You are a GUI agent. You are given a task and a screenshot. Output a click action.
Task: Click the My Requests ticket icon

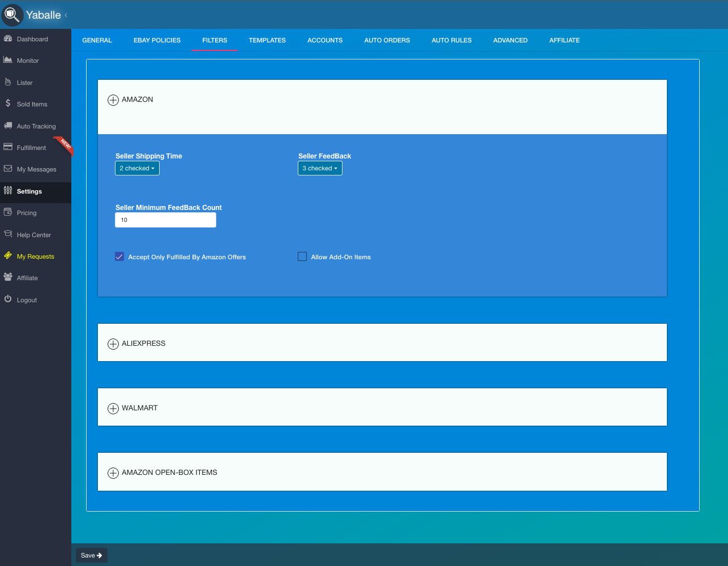click(8, 256)
